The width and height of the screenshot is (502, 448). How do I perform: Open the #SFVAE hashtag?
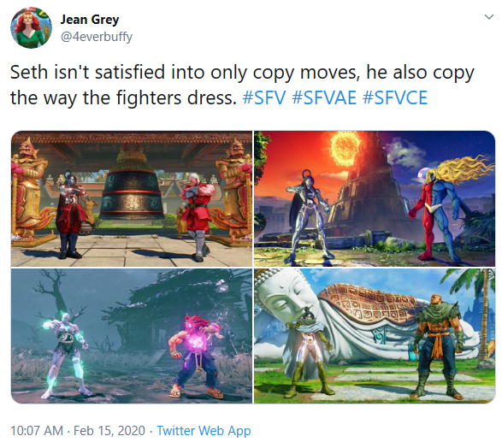[324, 97]
